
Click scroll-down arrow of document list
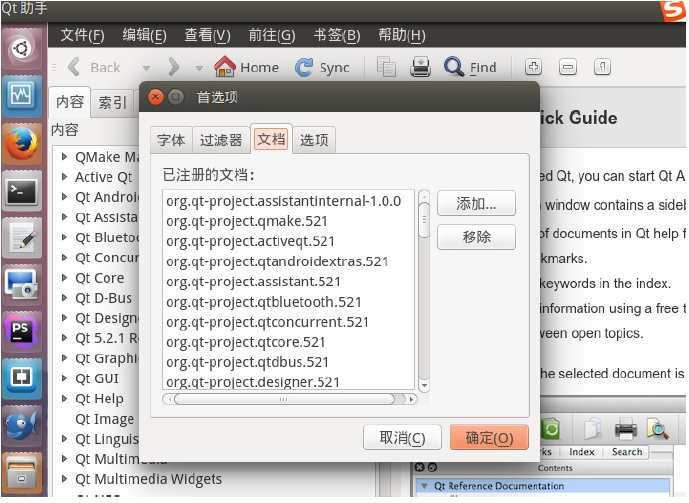tap(424, 386)
